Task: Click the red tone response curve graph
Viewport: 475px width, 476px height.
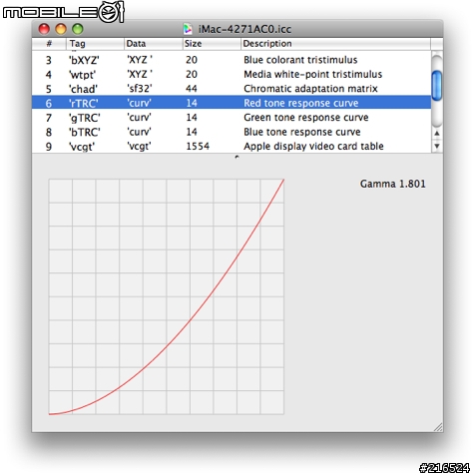Action: click(x=167, y=296)
